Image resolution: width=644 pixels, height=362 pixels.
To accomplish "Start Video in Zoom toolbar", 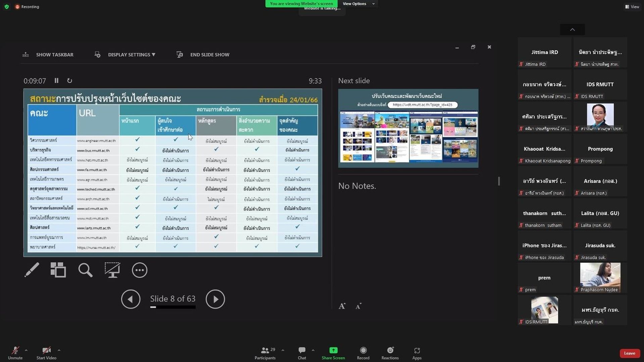I will (46, 353).
